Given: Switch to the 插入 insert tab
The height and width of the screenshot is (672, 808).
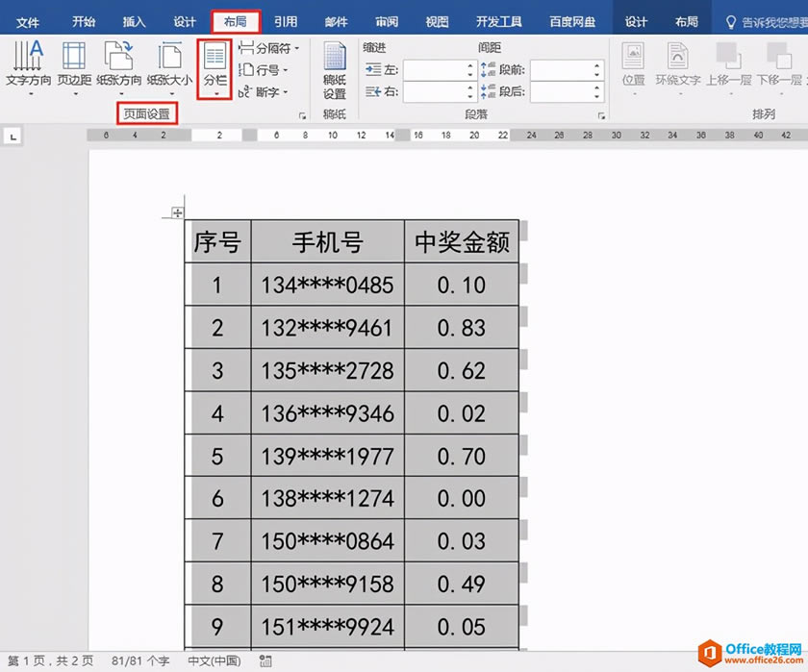Looking at the screenshot, I should point(134,22).
